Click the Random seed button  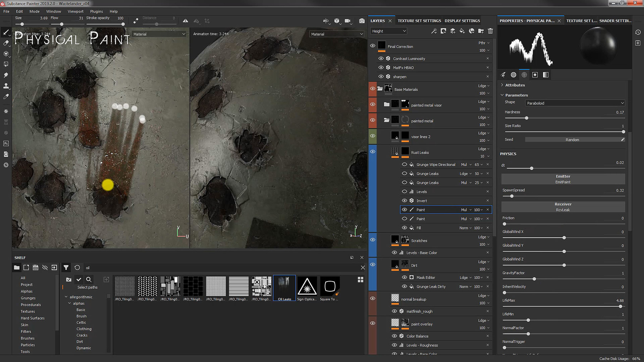click(572, 140)
